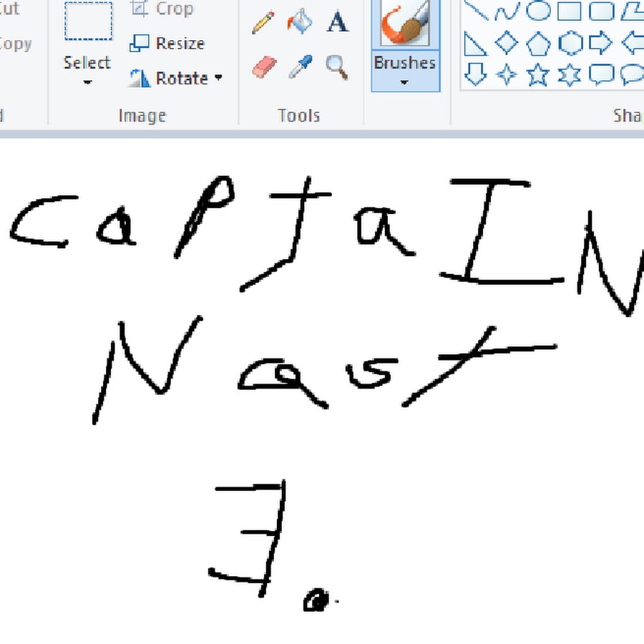The height and width of the screenshot is (644, 644).
Task: Choose the right arrow shape
Action: (600, 43)
